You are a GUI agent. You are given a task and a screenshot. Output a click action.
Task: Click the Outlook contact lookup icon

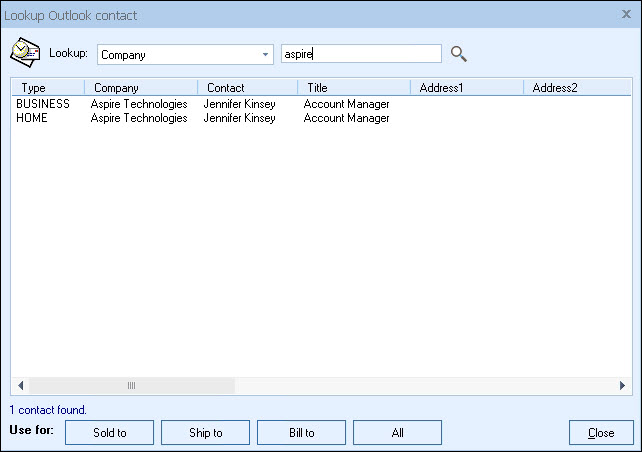[x=25, y=53]
